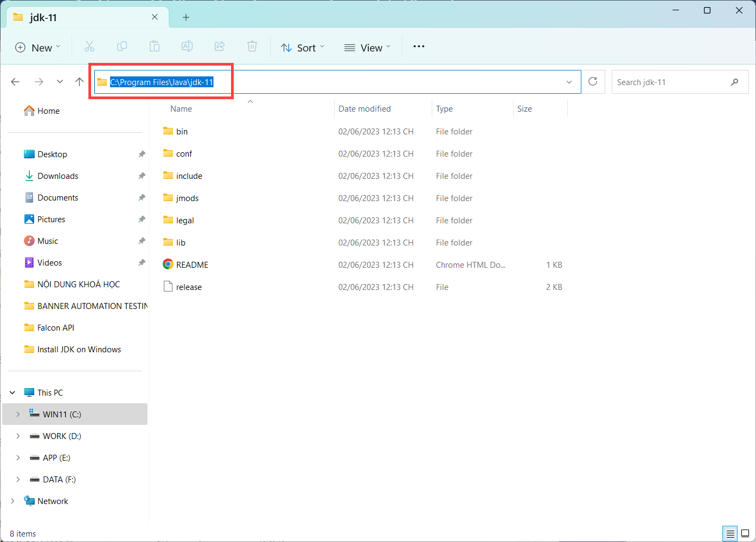Click the Rename icon in toolbar
756x542 pixels.
(187, 47)
